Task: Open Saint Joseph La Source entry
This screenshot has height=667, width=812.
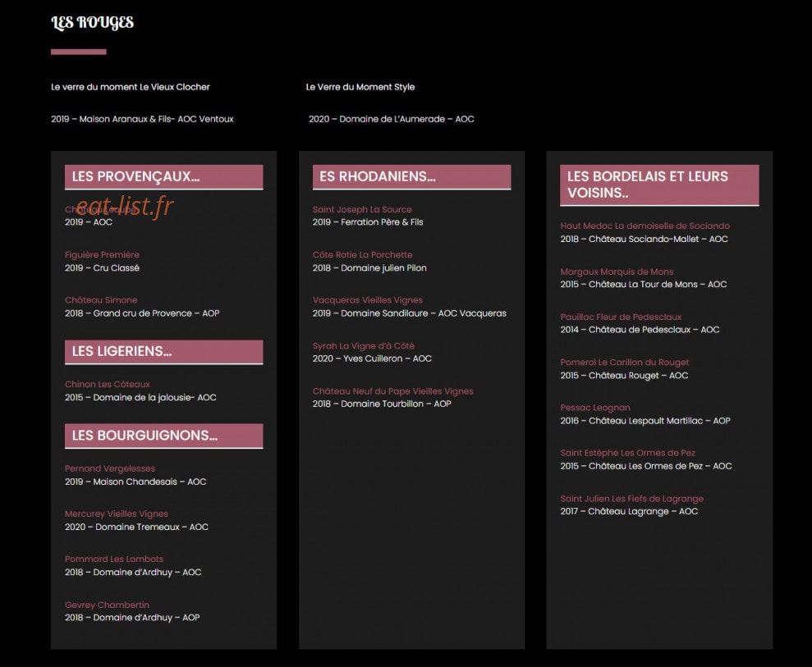Action: point(362,209)
